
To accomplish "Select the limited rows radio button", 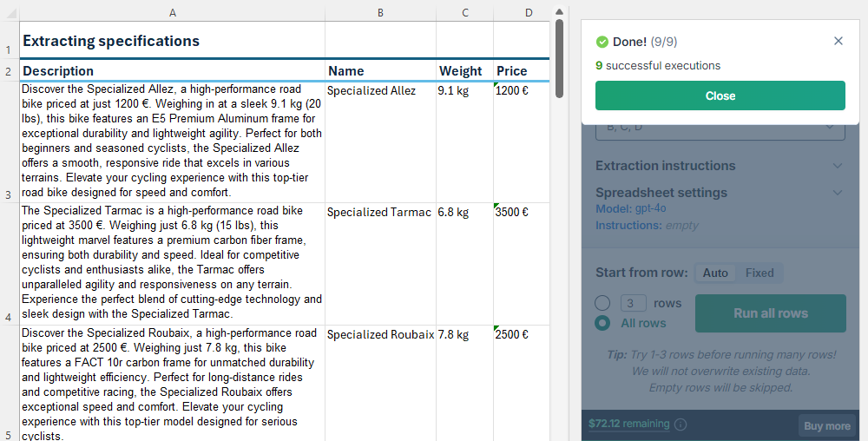I will coord(602,303).
